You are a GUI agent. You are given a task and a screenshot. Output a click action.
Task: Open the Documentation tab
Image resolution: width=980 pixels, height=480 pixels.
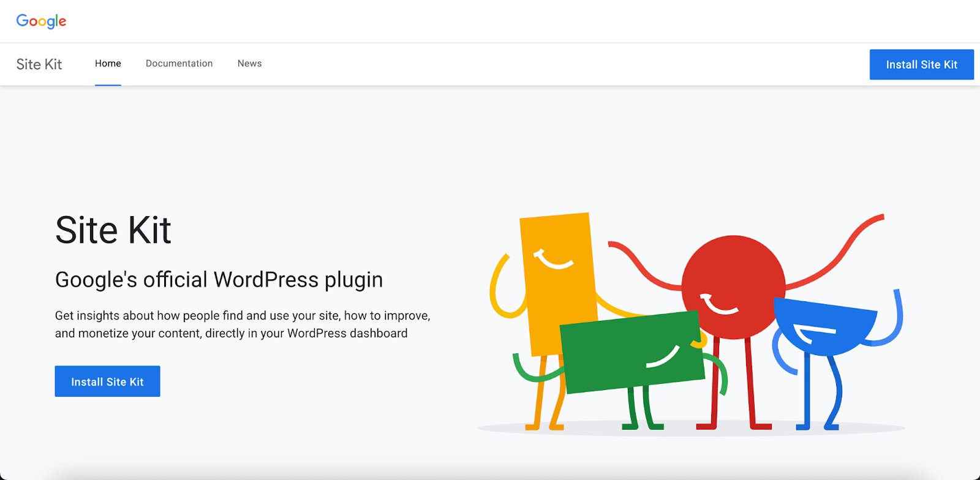tap(179, 64)
